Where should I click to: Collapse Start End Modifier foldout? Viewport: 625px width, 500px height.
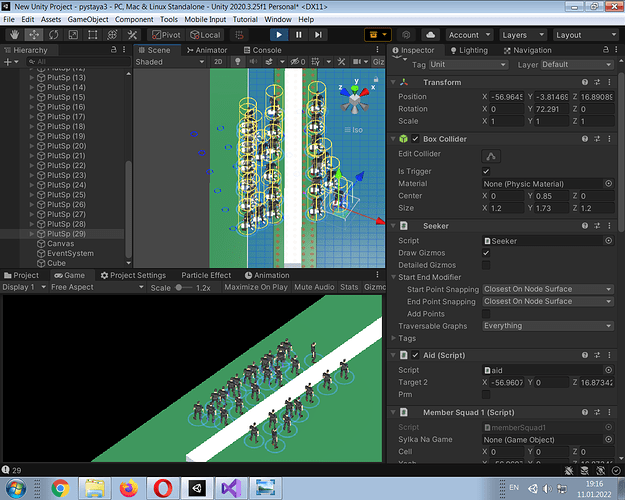point(393,277)
